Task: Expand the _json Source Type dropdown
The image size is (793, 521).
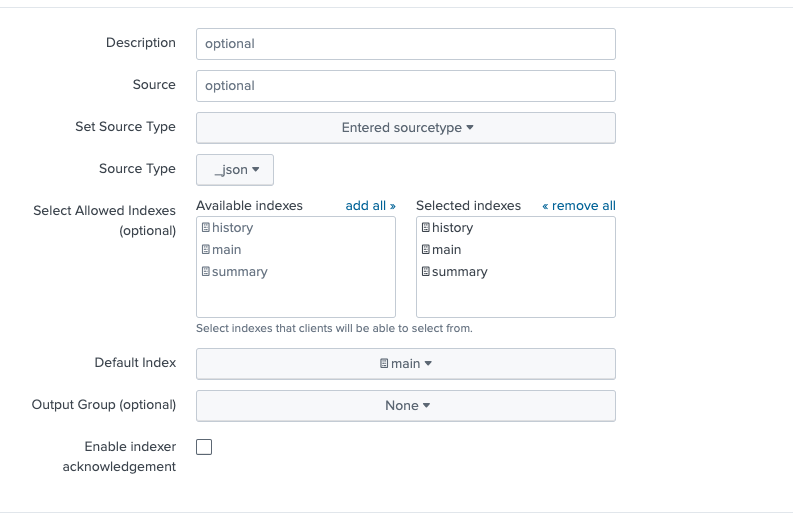Action: pos(235,170)
